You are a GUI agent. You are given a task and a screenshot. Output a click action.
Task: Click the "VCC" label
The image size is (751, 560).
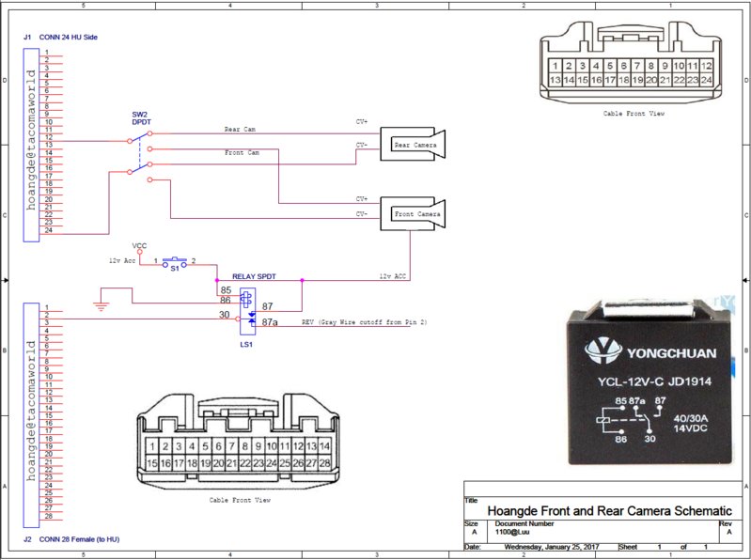[x=139, y=245]
